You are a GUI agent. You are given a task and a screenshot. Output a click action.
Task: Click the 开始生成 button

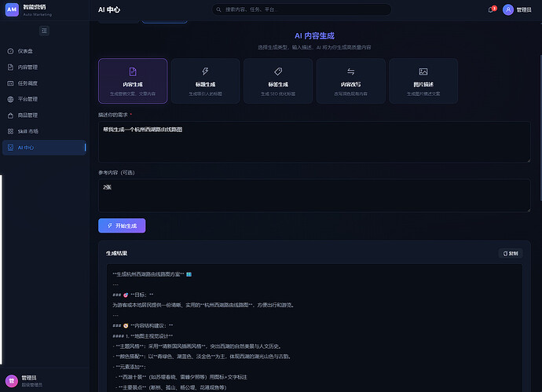(122, 225)
